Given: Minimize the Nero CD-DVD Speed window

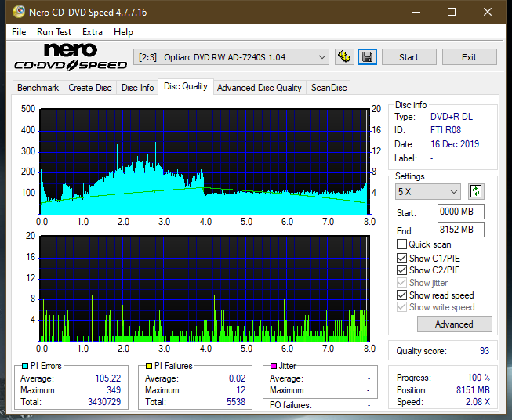Looking at the screenshot, I should pyautogui.click(x=416, y=12).
